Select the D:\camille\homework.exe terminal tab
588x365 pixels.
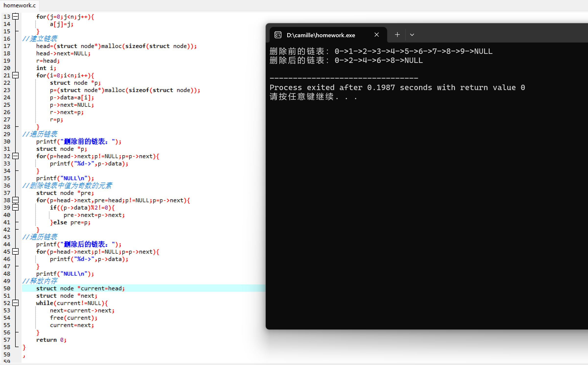coord(321,35)
